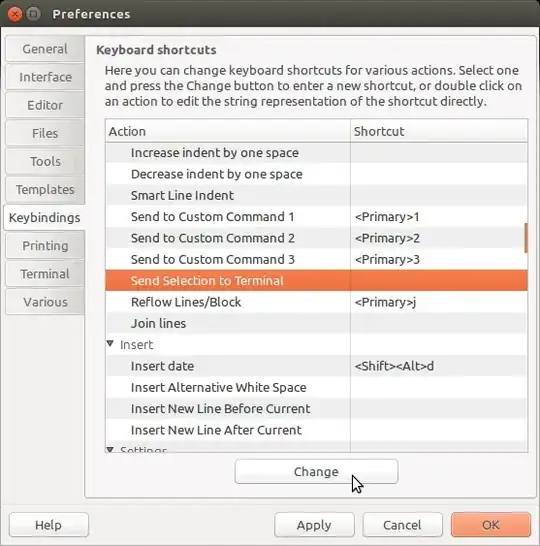Select the Tools tab
Screen dimensions: 540x546
(x=45, y=161)
